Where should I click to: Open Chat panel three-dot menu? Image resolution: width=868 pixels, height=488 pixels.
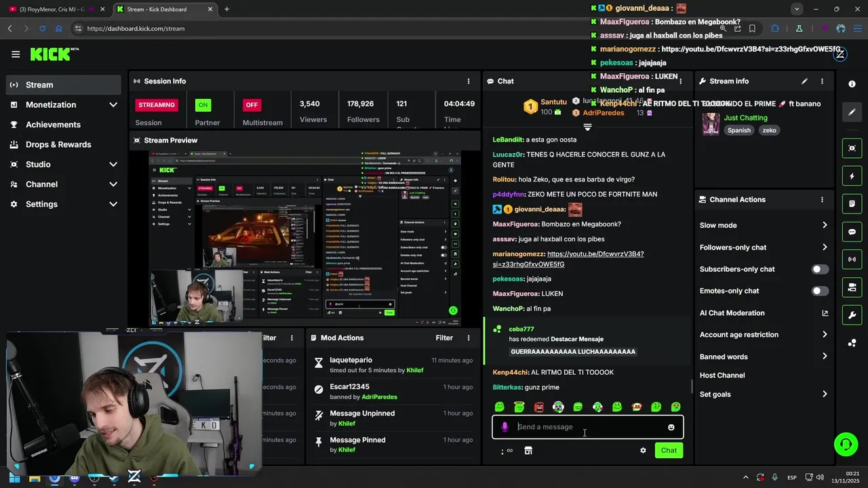pos(680,81)
